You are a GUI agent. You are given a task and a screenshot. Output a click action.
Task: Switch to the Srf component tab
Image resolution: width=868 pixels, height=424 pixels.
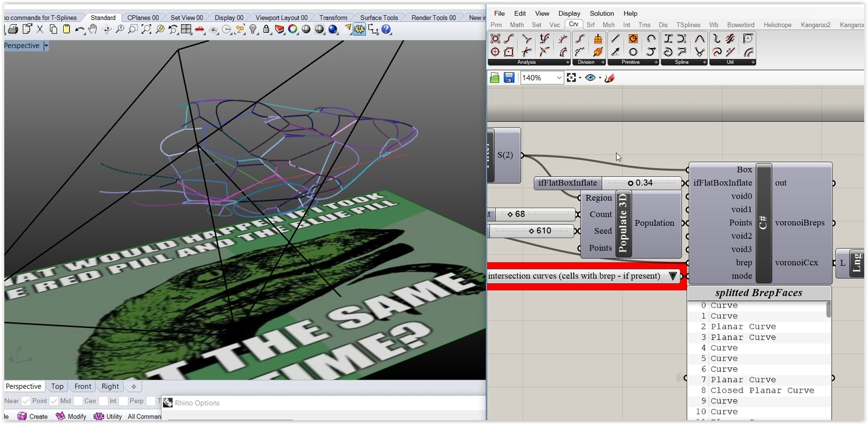590,25
